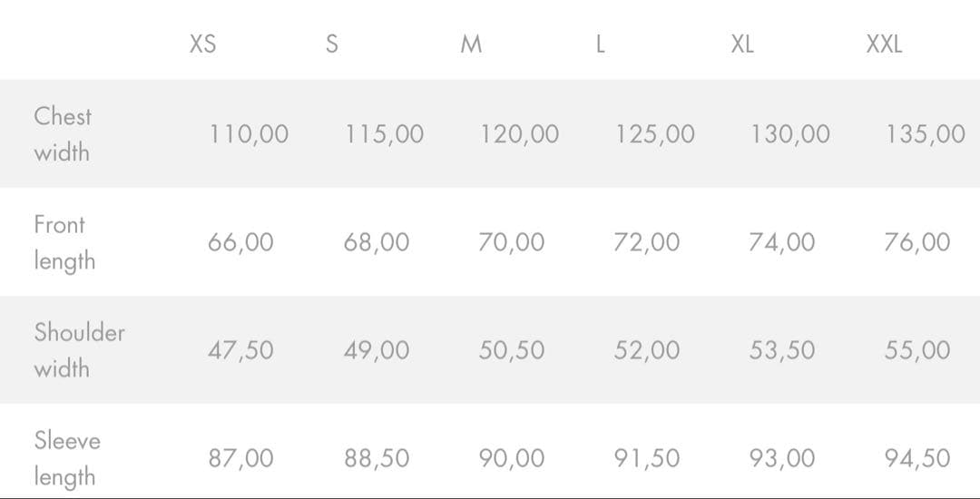Select chest width value 135,00
Image resolution: width=980 pixels, height=499 pixels.
click(926, 135)
